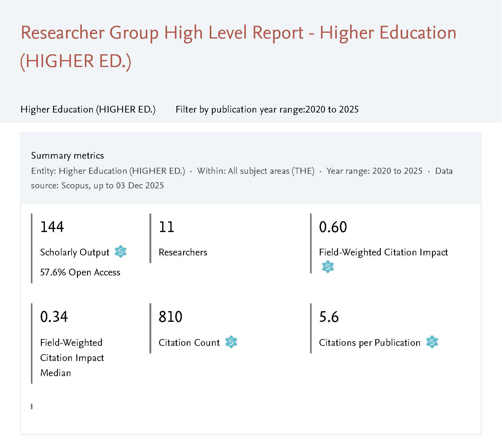Select the Field-Weighted Citation Impact Median label

coord(72,358)
